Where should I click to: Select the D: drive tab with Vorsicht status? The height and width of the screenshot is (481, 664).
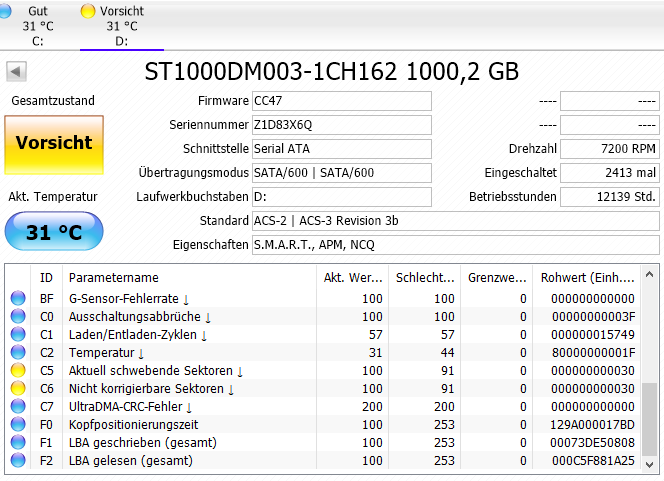pyautogui.click(x=122, y=25)
